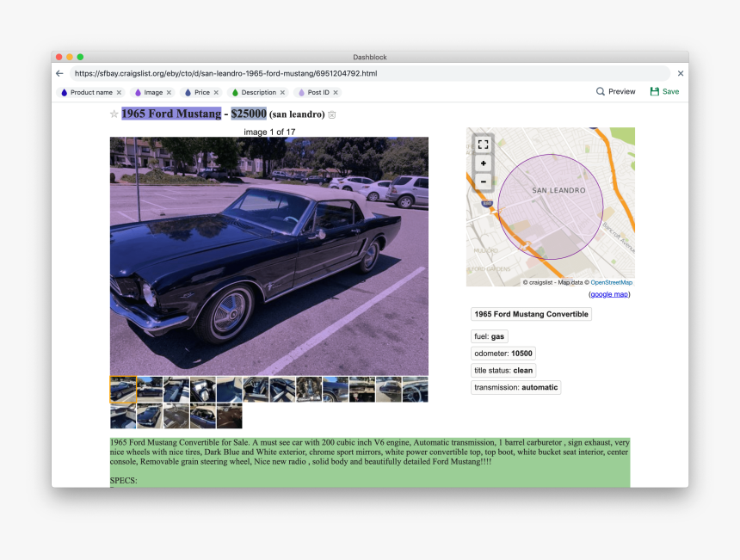Click the "SPECS:" text line

[124, 481]
